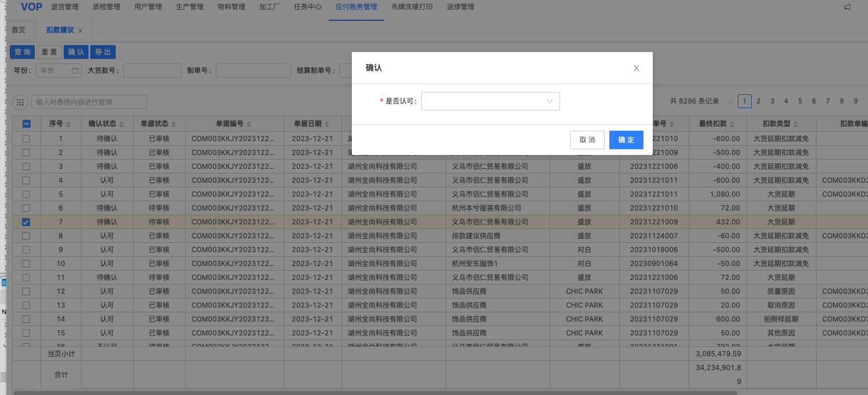The width and height of the screenshot is (868, 395).
Task: Switch to the 首页 tab
Action: 19,30
